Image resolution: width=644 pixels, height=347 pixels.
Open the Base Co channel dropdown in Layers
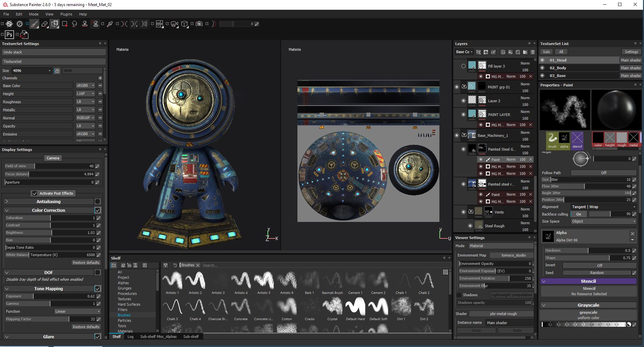point(464,52)
